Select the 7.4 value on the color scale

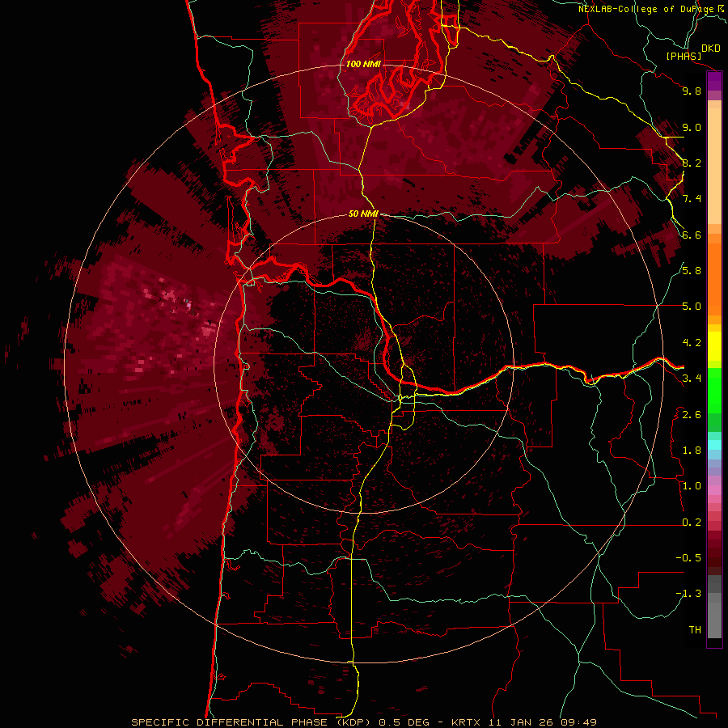pyautogui.click(x=692, y=199)
